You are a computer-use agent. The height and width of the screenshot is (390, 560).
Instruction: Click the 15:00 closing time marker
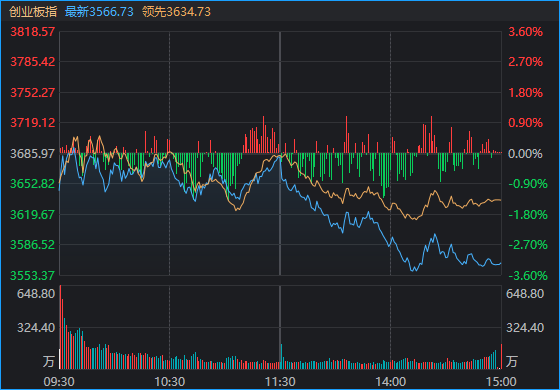pyautogui.click(x=500, y=382)
